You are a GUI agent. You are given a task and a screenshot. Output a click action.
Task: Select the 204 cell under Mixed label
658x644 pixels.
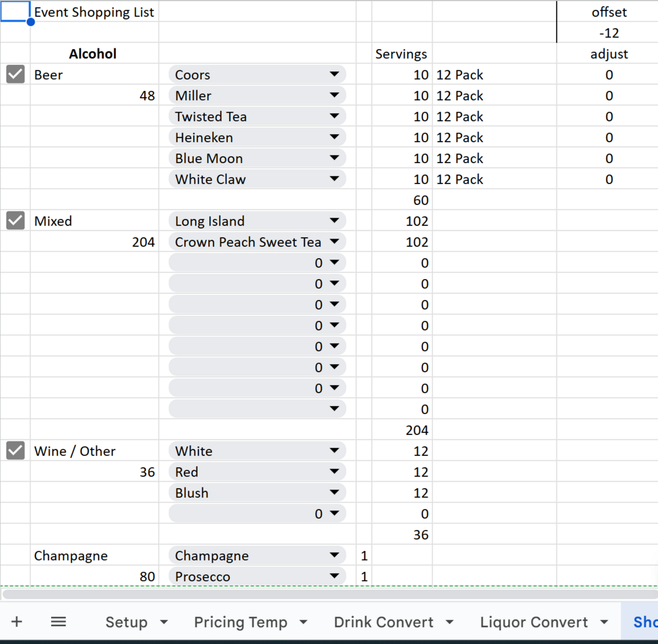click(x=94, y=242)
